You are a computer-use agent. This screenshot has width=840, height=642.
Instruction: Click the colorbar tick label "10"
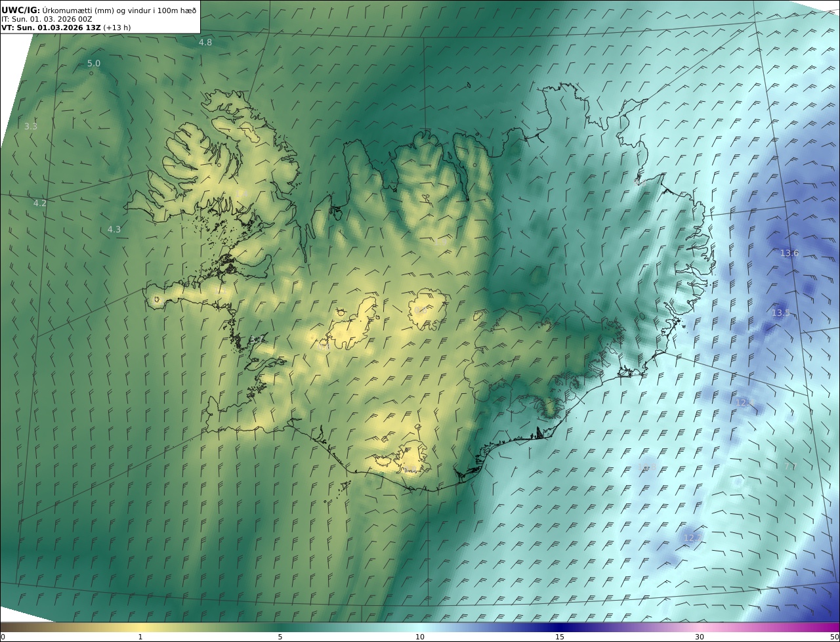[420, 637]
